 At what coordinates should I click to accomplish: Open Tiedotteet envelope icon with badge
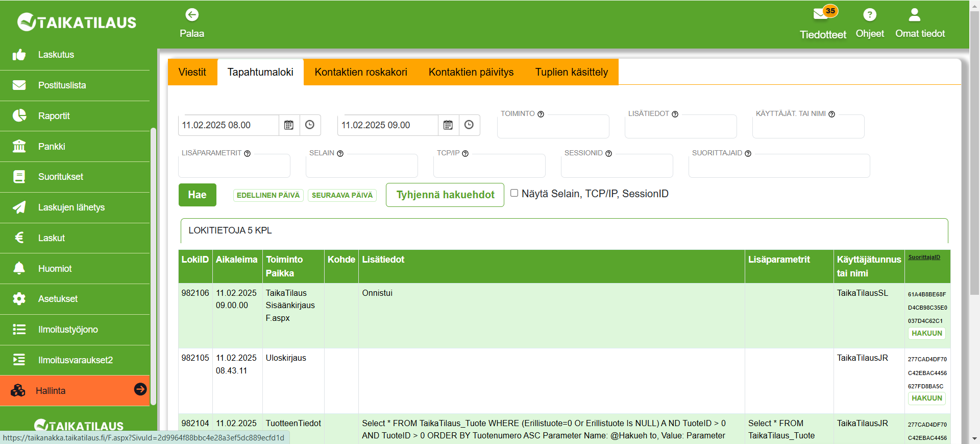point(825,12)
